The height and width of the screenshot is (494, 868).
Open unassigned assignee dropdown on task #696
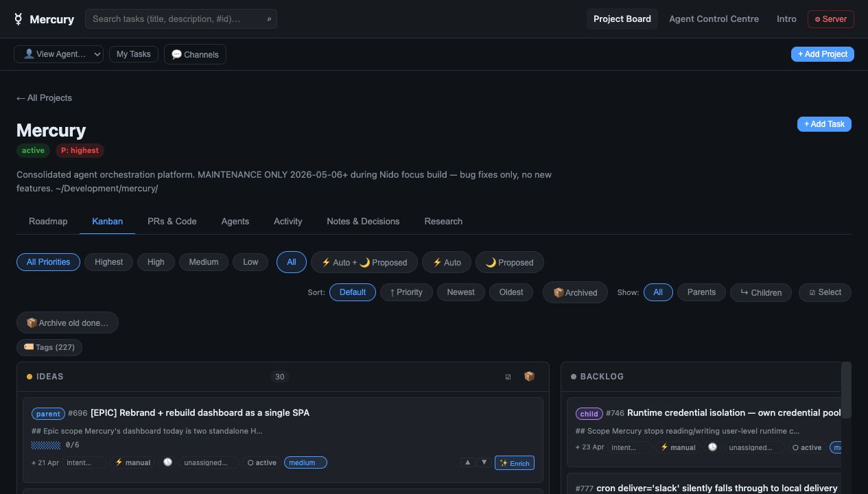pyautogui.click(x=209, y=462)
